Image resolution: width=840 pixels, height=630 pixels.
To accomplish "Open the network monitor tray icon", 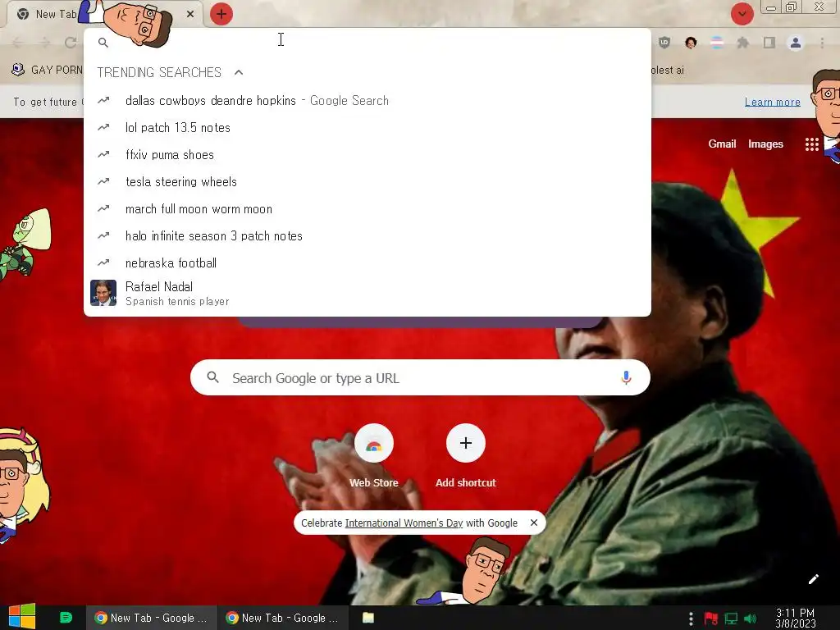I will 731,619.
